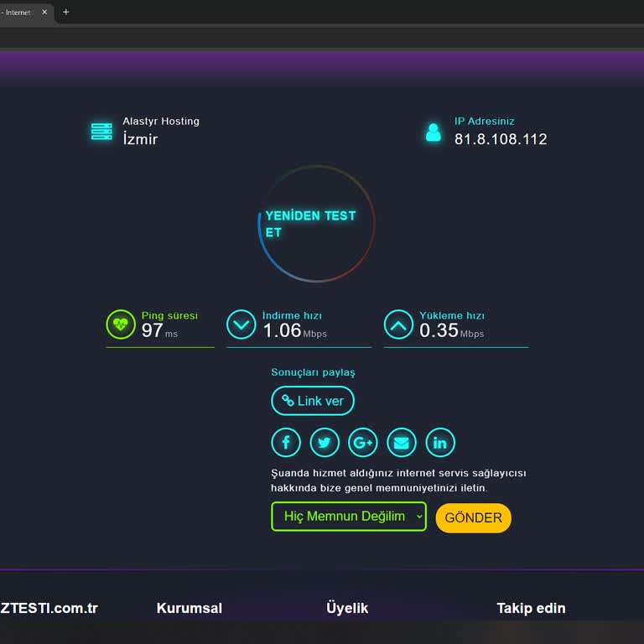This screenshot has width=644, height=644.
Task: Click the server icon next to Alastyr Hosting
Action: (x=101, y=132)
